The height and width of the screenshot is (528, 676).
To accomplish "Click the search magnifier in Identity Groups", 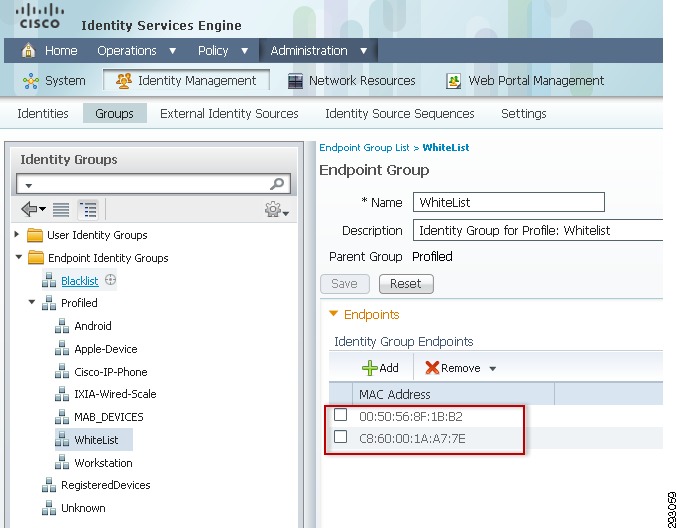I will coord(277,184).
